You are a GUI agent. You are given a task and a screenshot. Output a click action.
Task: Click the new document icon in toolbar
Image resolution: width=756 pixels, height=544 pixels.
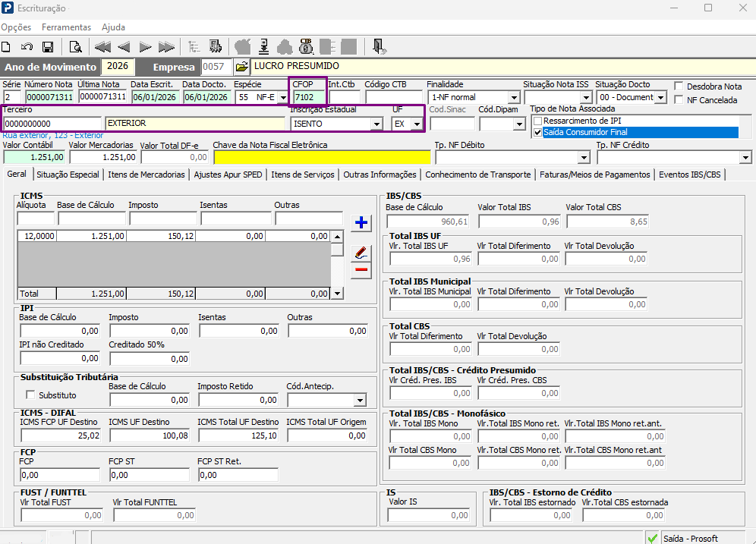[6, 47]
